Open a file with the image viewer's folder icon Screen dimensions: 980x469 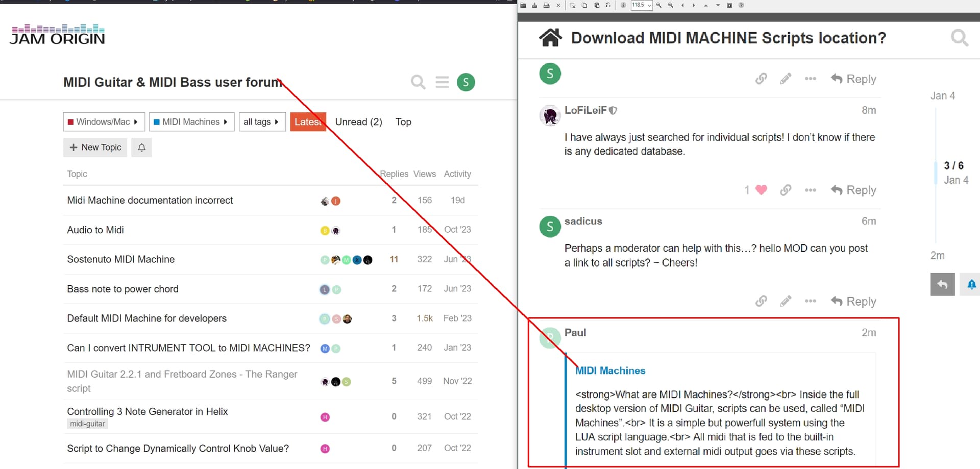(x=523, y=5)
